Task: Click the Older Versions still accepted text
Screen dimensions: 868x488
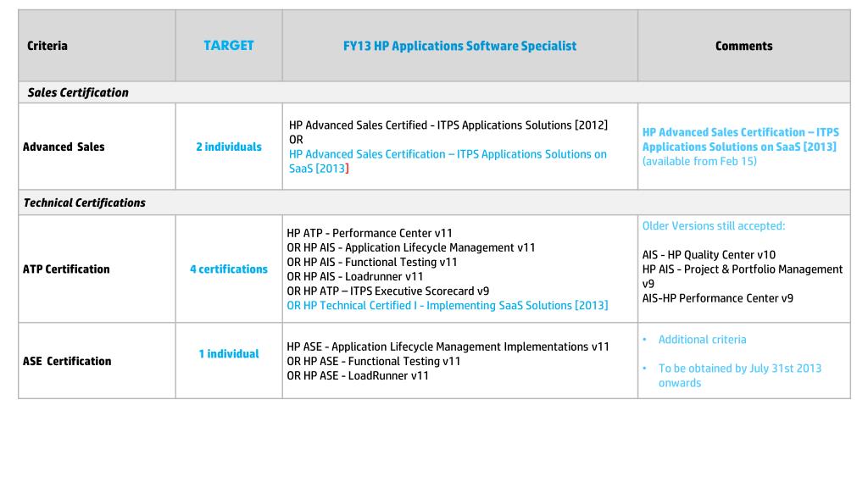Action: click(714, 225)
